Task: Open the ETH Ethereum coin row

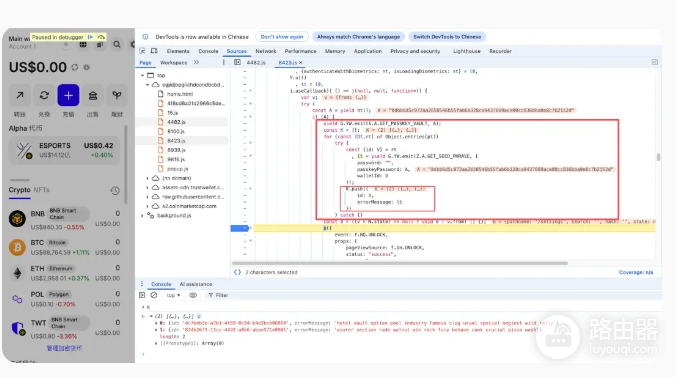Action: (x=65, y=273)
